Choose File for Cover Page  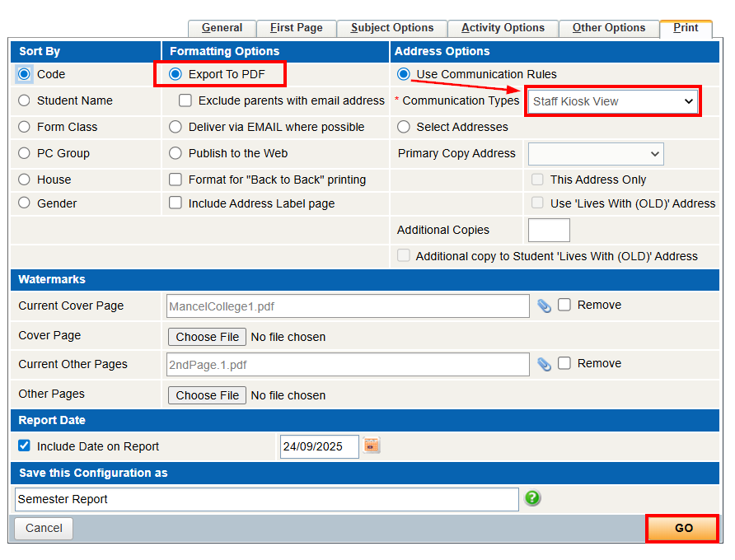pyautogui.click(x=207, y=337)
